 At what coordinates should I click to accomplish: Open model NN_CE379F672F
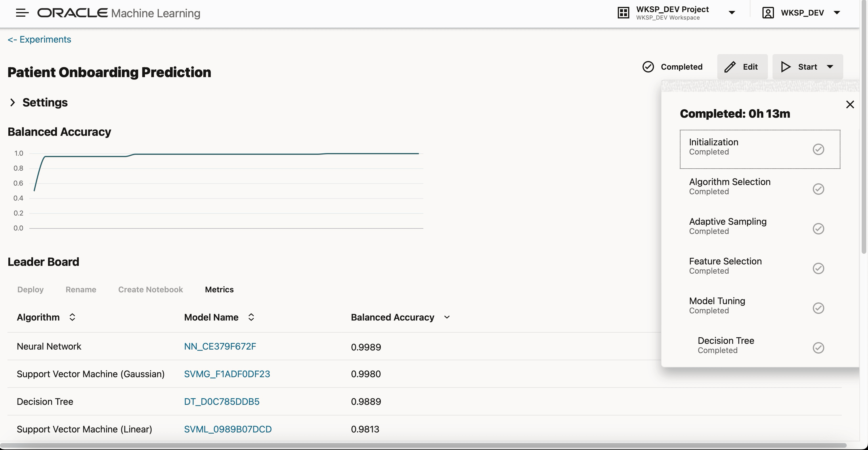click(x=220, y=346)
